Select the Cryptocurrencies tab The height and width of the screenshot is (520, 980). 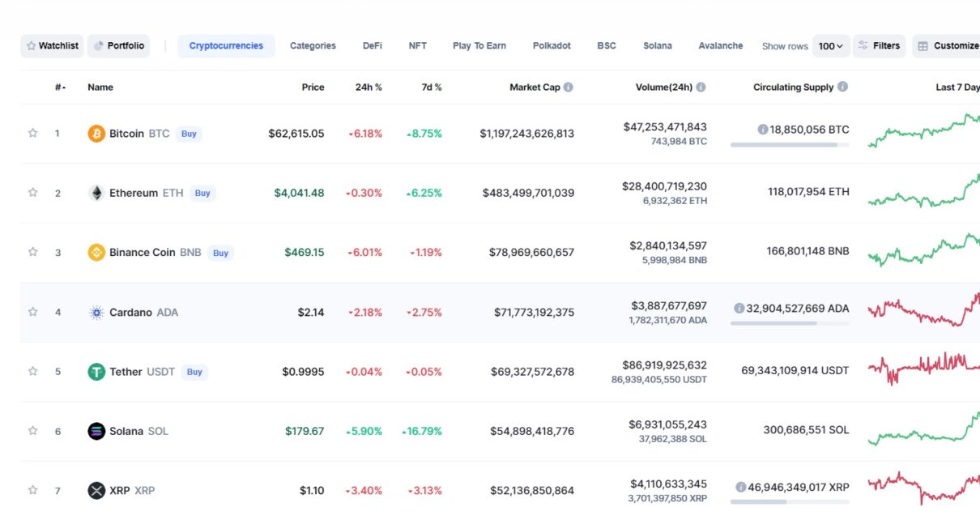click(226, 46)
